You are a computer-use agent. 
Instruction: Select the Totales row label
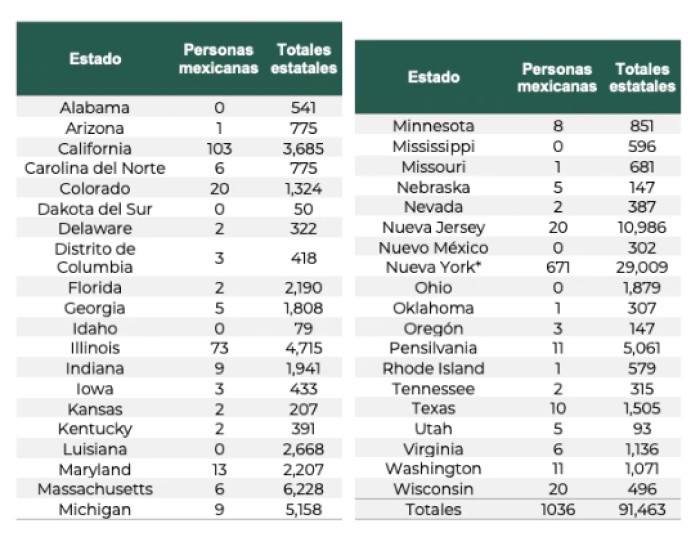(x=433, y=509)
